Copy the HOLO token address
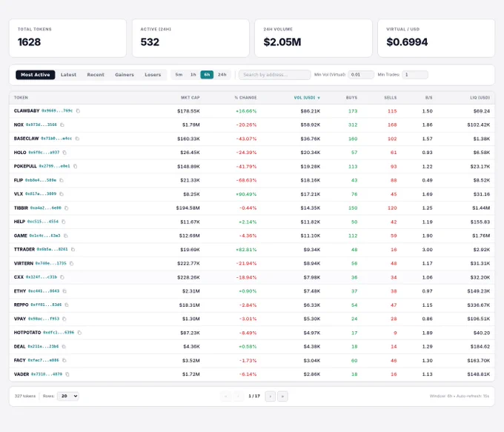 pyautogui.click(x=64, y=153)
